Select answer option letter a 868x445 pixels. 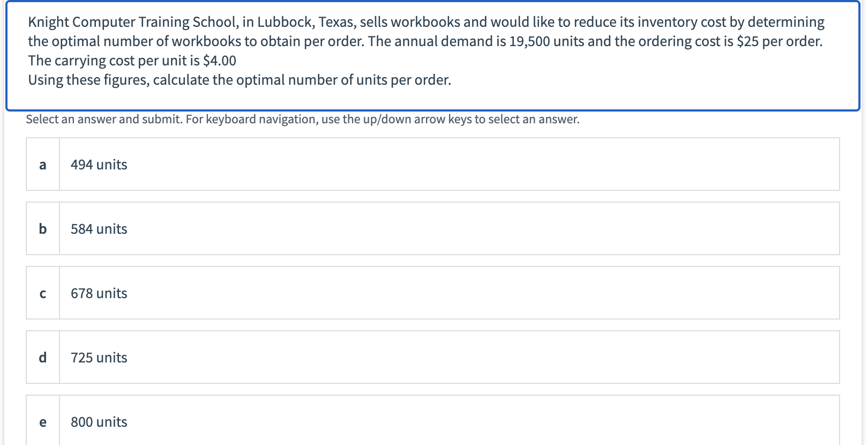pyautogui.click(x=43, y=165)
